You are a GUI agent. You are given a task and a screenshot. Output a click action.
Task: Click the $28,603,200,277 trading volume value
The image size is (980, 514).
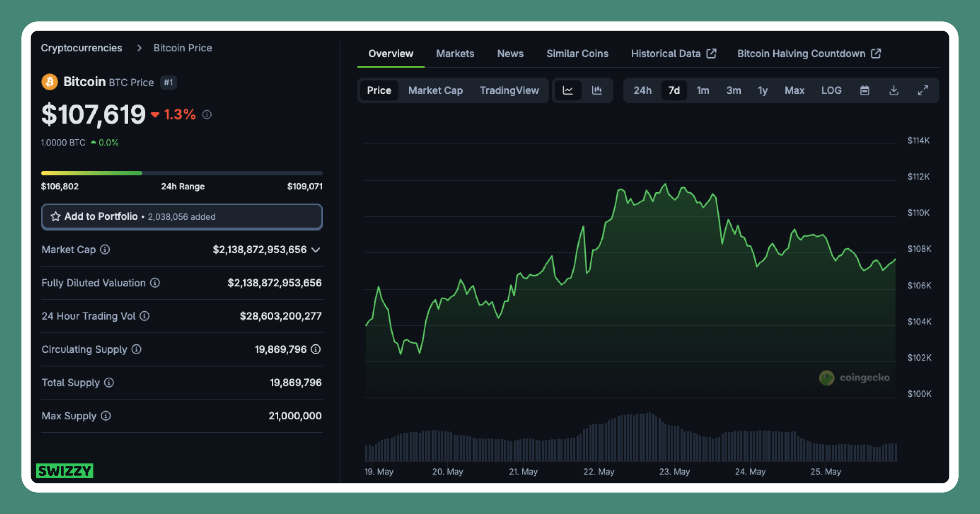click(x=281, y=316)
